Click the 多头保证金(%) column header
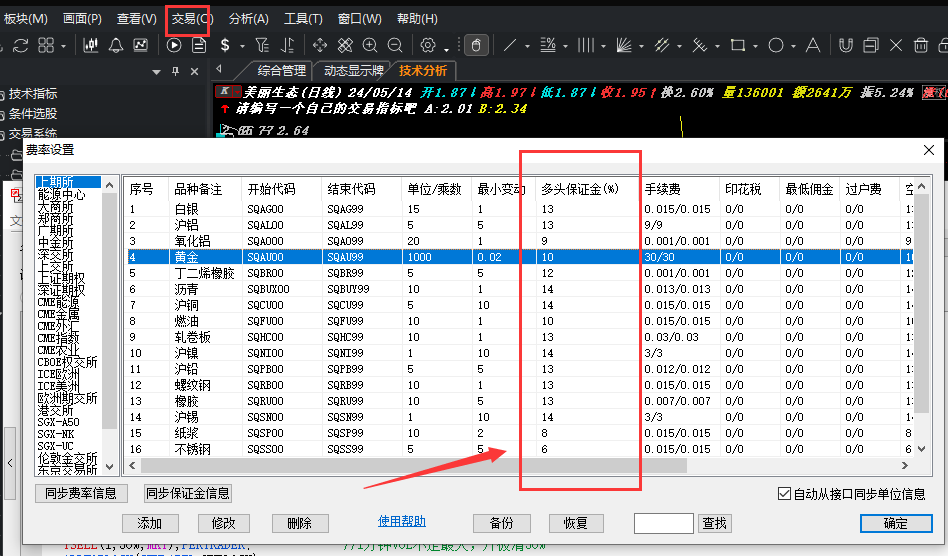The height and width of the screenshot is (556, 948). pos(589,189)
